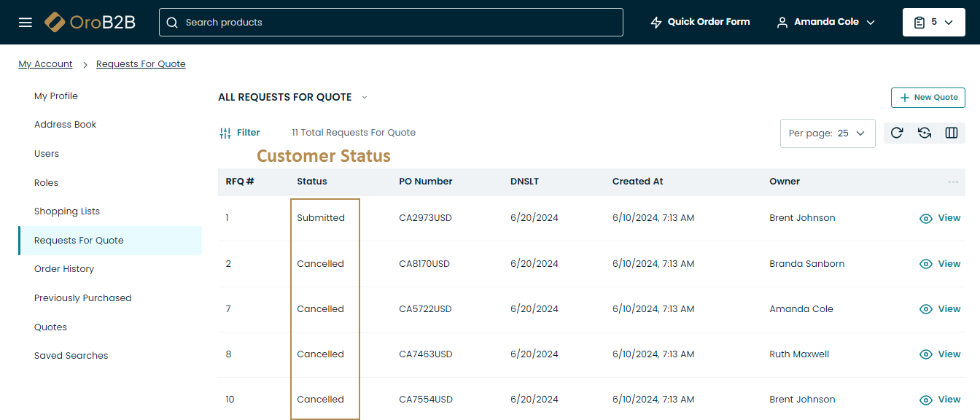This screenshot has height=420, width=980.
Task: Sort by Created At column header
Action: pyautogui.click(x=637, y=182)
